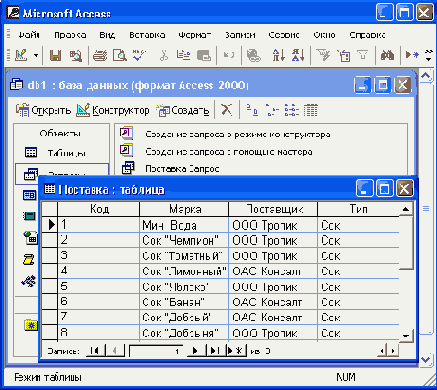Viewport: 437px width, 390px height.
Task: Click the Конструктор button
Action: (x=113, y=110)
